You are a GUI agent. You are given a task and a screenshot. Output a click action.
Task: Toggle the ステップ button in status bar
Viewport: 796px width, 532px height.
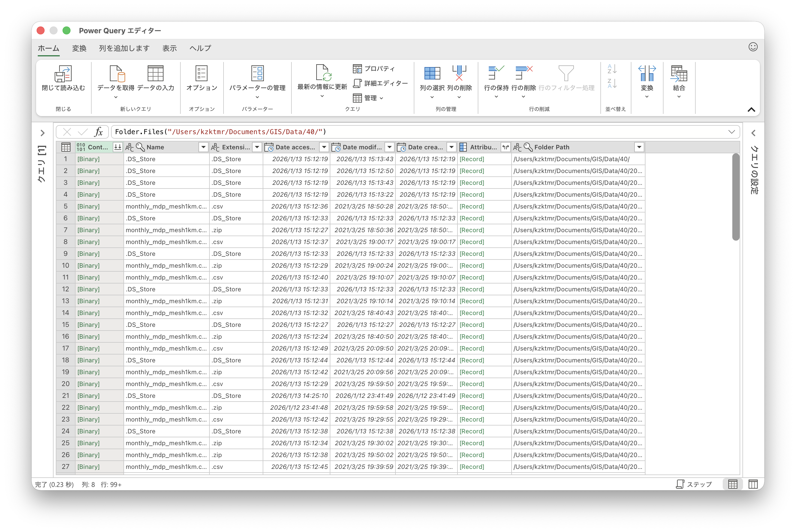(x=694, y=484)
